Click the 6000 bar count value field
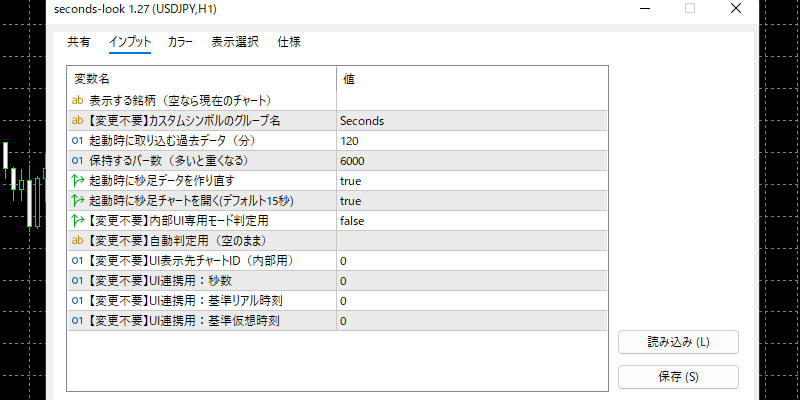 353,161
